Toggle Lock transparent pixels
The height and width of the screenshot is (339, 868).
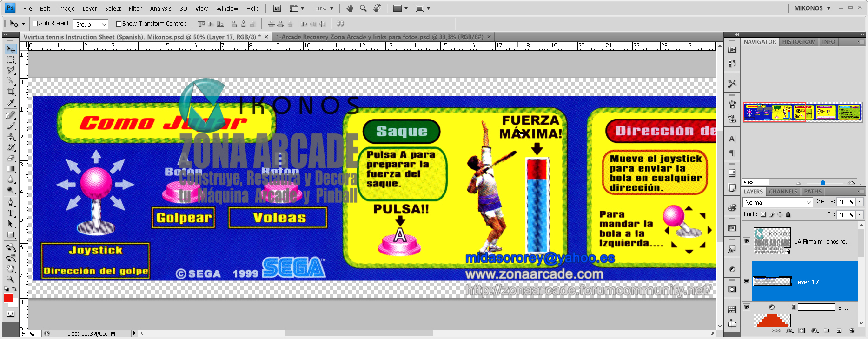coord(763,214)
